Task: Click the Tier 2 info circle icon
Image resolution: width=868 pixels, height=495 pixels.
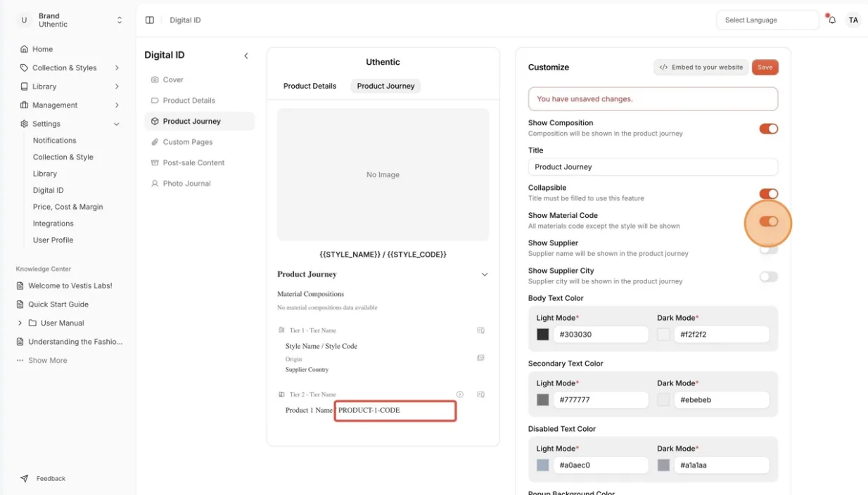Action: [x=460, y=394]
